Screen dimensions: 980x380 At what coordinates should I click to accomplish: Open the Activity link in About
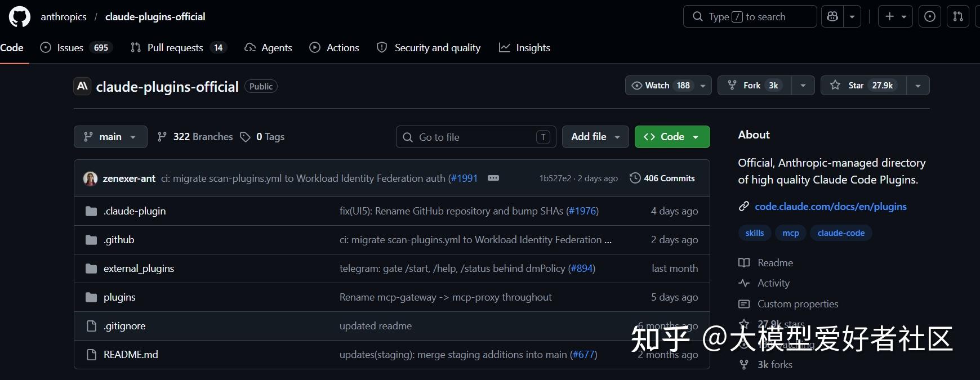[764, 283]
